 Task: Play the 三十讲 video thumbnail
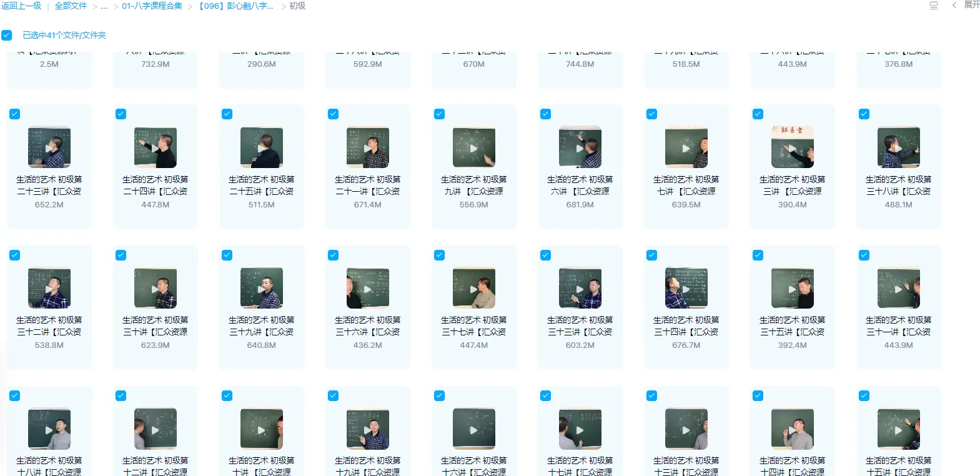(x=156, y=288)
